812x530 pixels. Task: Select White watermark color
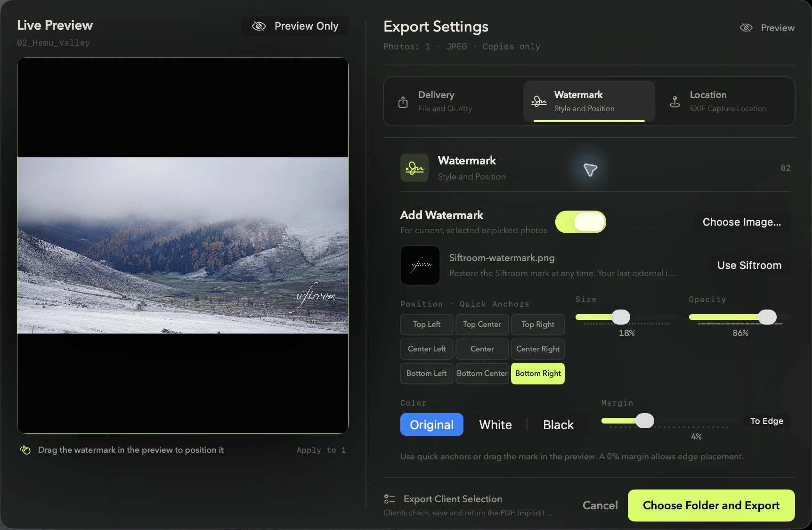tap(495, 424)
